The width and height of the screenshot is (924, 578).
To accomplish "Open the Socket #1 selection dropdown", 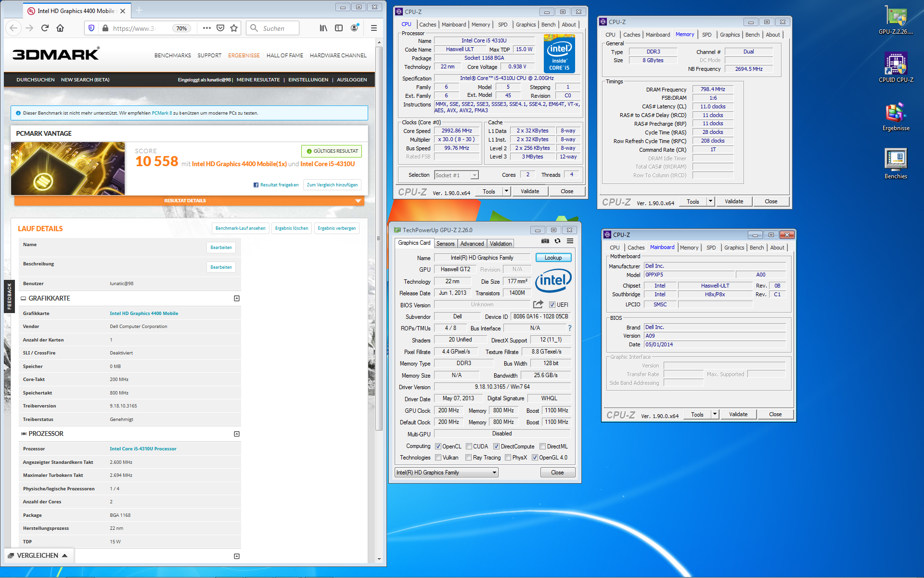I will (456, 175).
